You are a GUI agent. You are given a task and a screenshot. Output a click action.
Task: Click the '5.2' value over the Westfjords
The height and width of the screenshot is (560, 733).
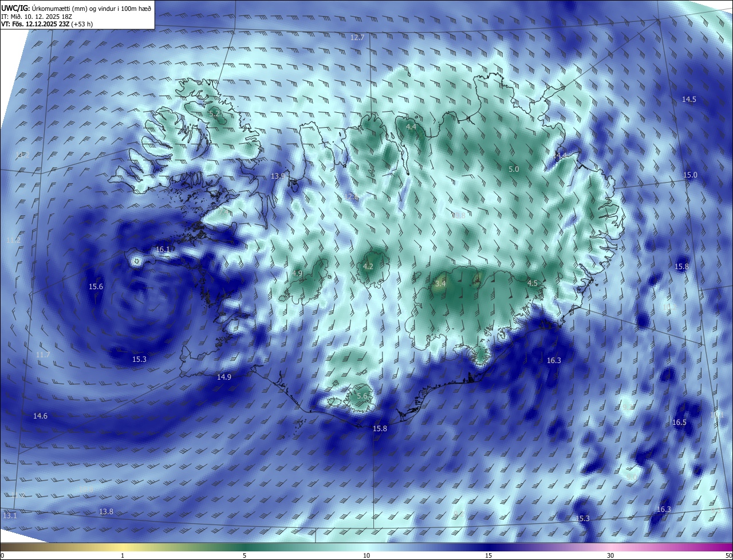(214, 115)
